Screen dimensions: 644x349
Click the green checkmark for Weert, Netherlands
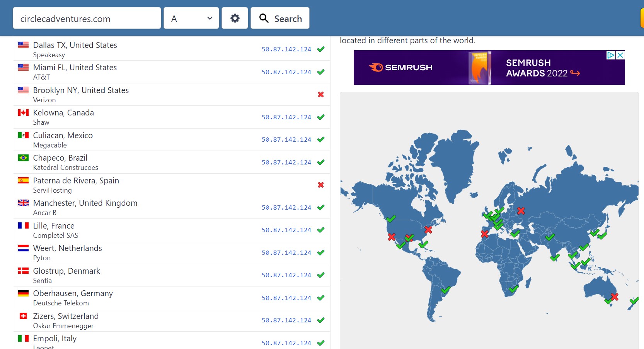point(320,253)
